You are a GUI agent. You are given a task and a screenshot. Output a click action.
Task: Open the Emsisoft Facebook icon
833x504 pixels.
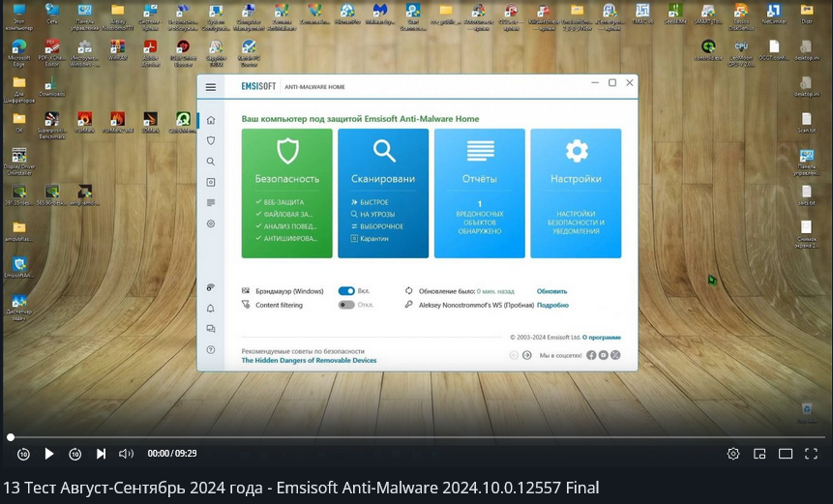click(x=591, y=355)
